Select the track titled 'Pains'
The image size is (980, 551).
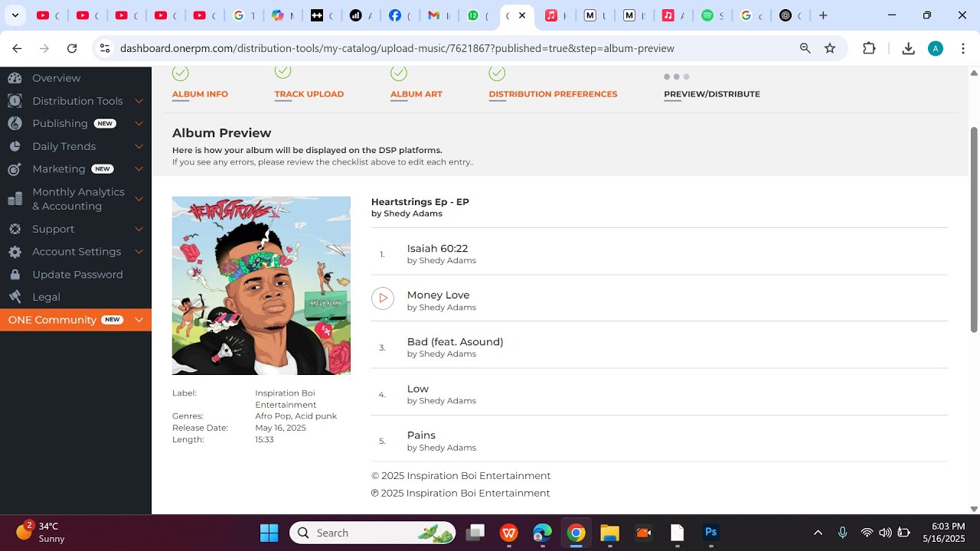tap(421, 435)
